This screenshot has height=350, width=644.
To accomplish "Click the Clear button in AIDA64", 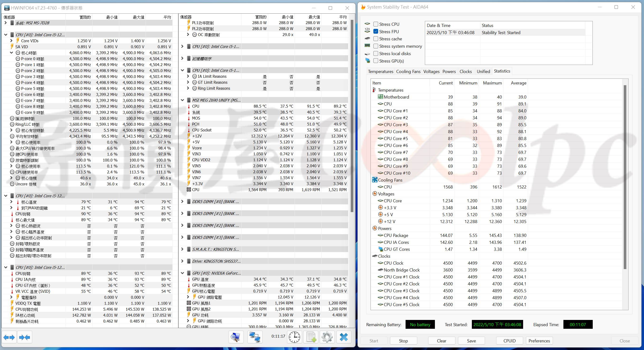I will click(442, 341).
